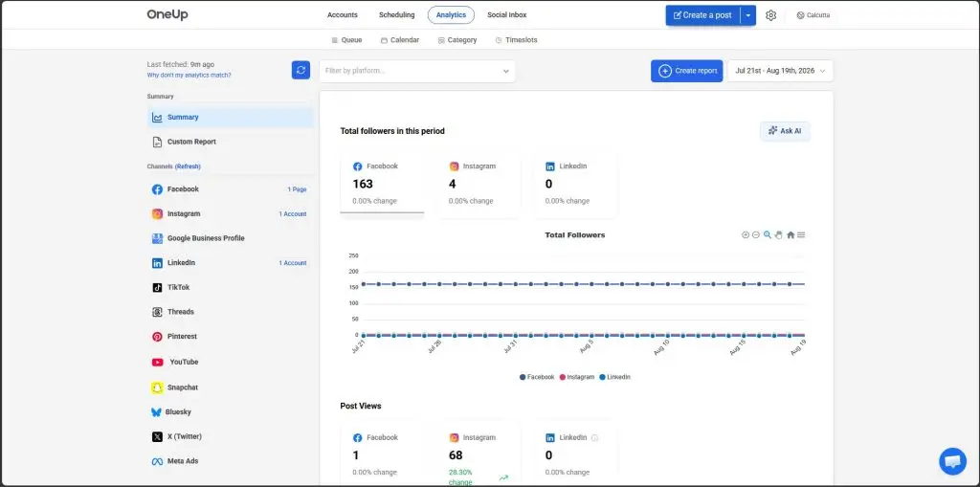Open the Filter by platform dropdown
The image size is (980, 487).
click(417, 71)
